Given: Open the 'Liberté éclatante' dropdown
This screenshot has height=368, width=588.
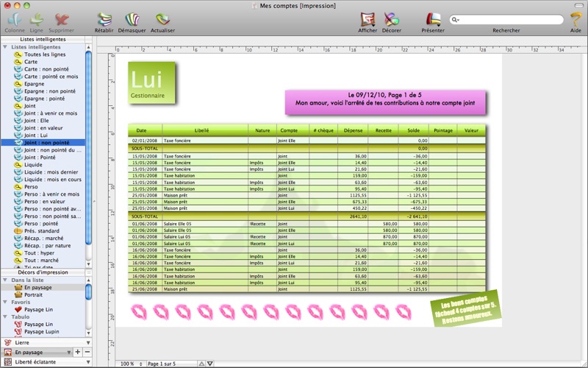Looking at the screenshot, I should 46,362.
